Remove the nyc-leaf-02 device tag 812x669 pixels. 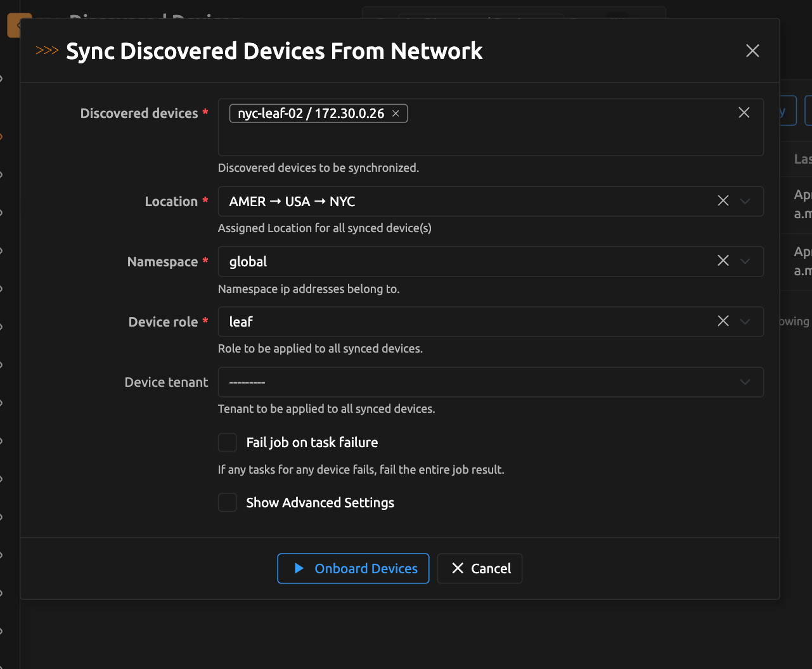point(396,114)
